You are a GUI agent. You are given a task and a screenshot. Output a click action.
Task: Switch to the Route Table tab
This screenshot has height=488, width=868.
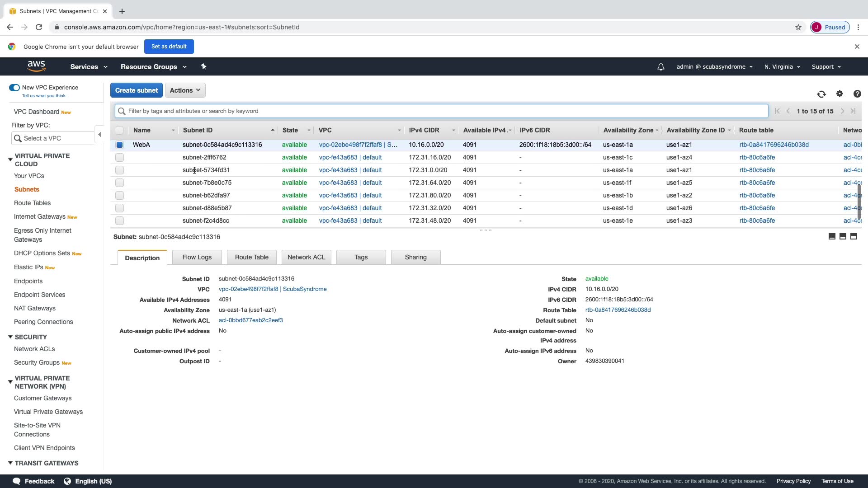[251, 257]
